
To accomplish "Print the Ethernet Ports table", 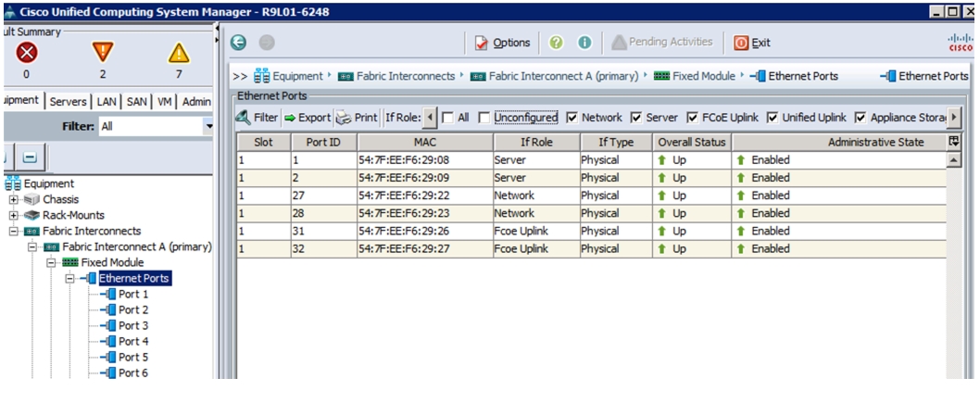I will [x=357, y=118].
